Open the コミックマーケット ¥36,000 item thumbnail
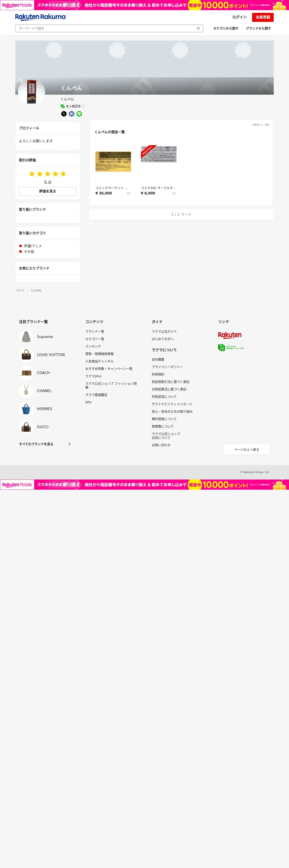This screenshot has width=289, height=868. tap(113, 161)
